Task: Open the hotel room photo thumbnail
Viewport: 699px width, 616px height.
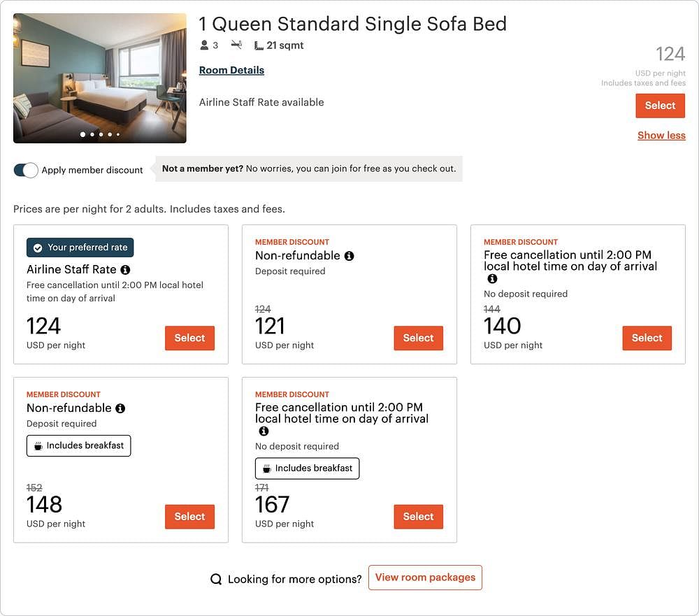Action: click(x=100, y=78)
